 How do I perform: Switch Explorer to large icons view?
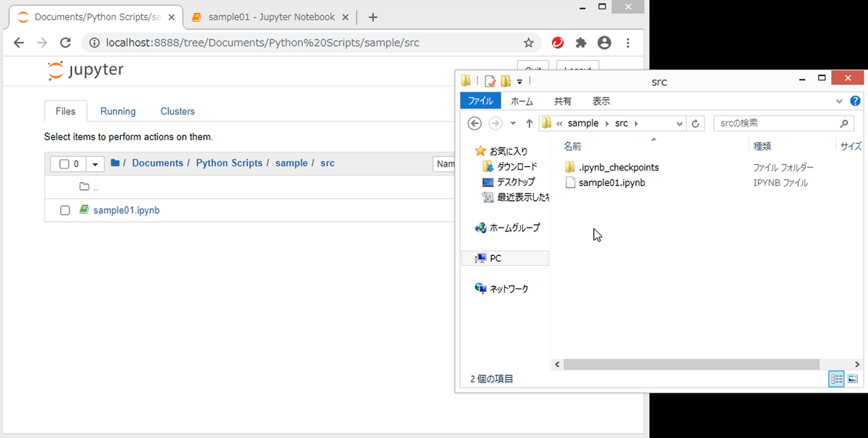click(852, 379)
